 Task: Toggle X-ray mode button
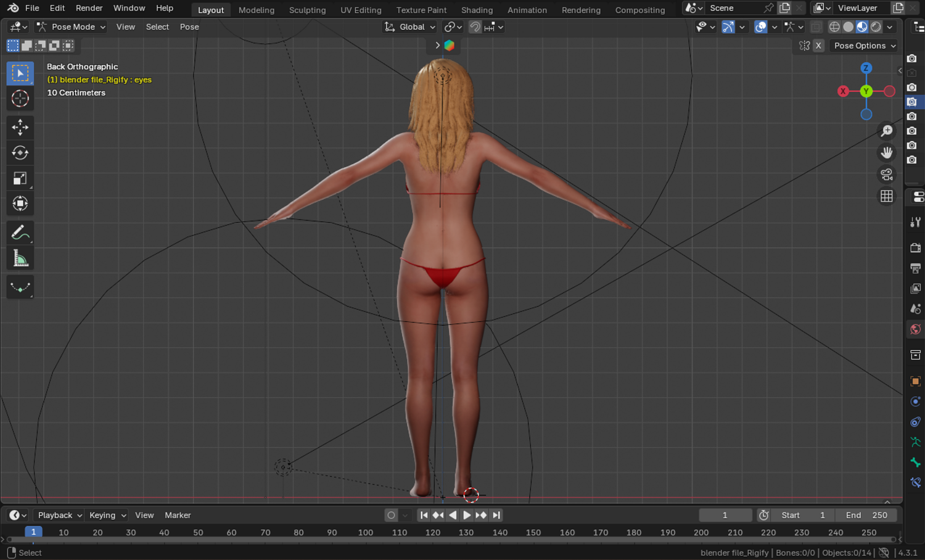click(816, 27)
